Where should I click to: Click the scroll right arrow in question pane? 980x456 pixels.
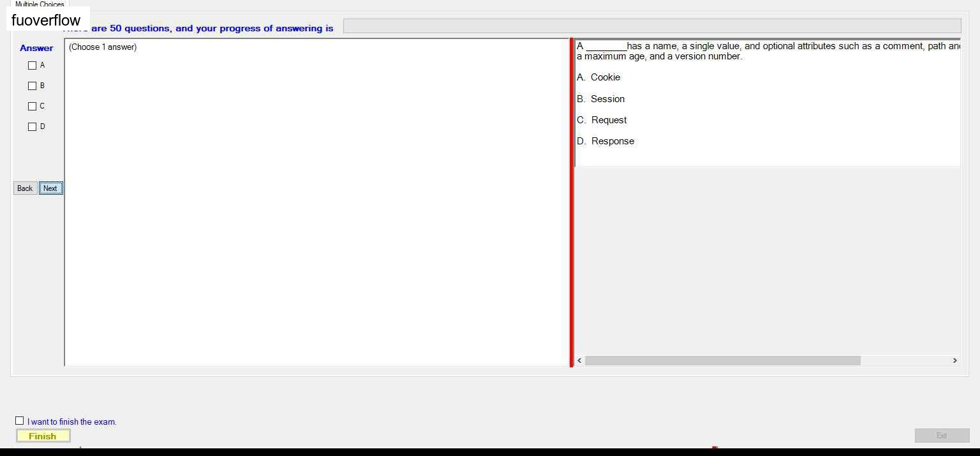click(x=954, y=360)
